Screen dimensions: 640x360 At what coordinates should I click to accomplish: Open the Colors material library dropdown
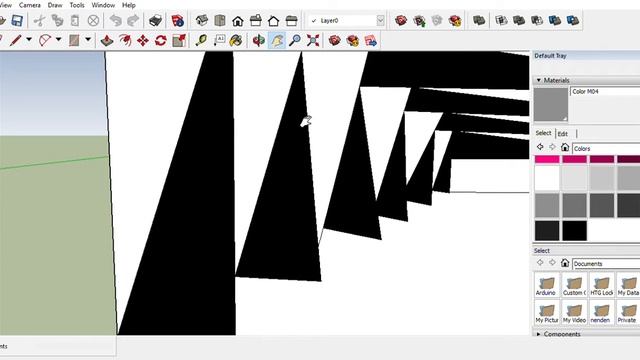(606, 149)
